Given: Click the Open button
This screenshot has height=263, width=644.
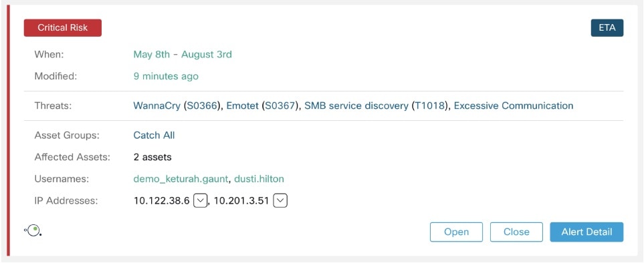Looking at the screenshot, I should [456, 232].
